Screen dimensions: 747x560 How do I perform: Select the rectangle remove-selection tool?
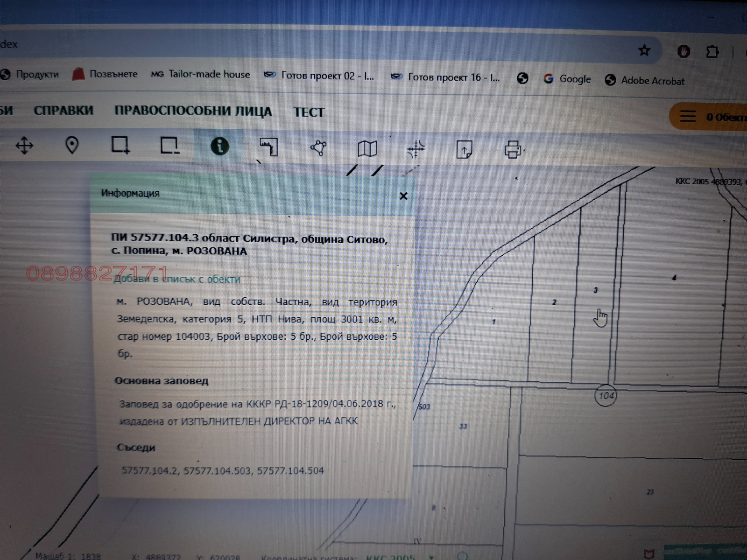[169, 146]
